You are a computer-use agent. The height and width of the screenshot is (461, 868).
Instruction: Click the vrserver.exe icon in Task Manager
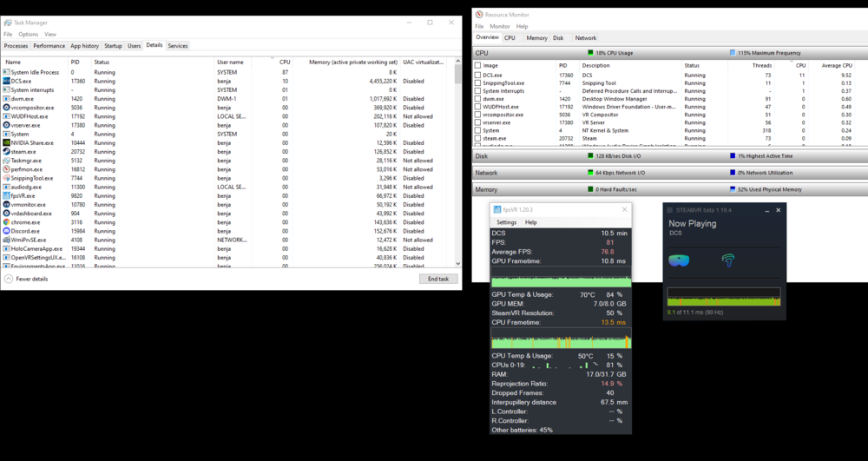point(7,125)
